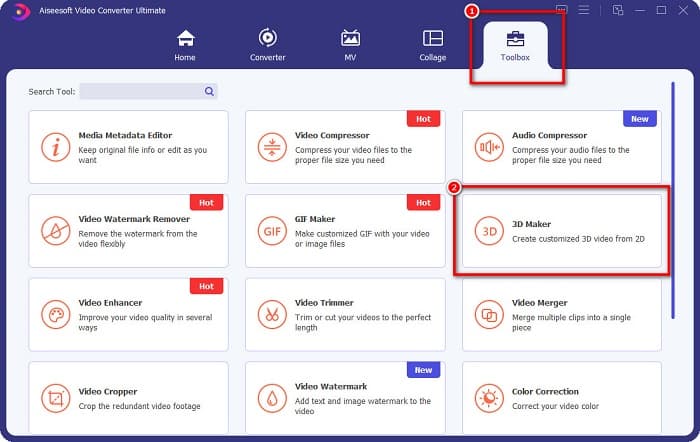Click the Audio Compressor speaker icon

[x=489, y=147]
